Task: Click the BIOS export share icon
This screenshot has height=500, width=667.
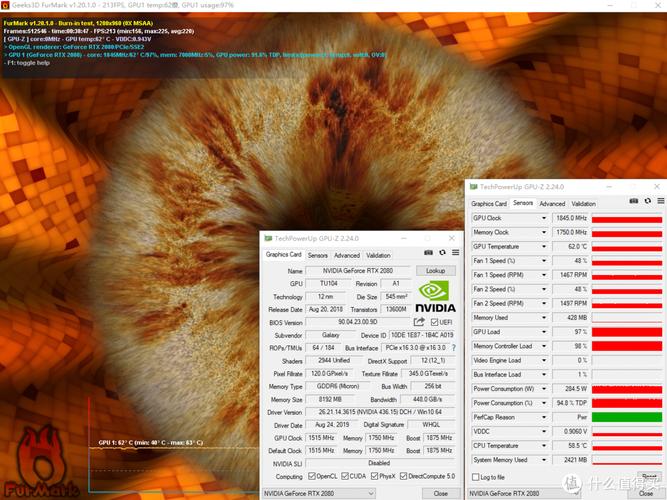Action: tap(419, 322)
